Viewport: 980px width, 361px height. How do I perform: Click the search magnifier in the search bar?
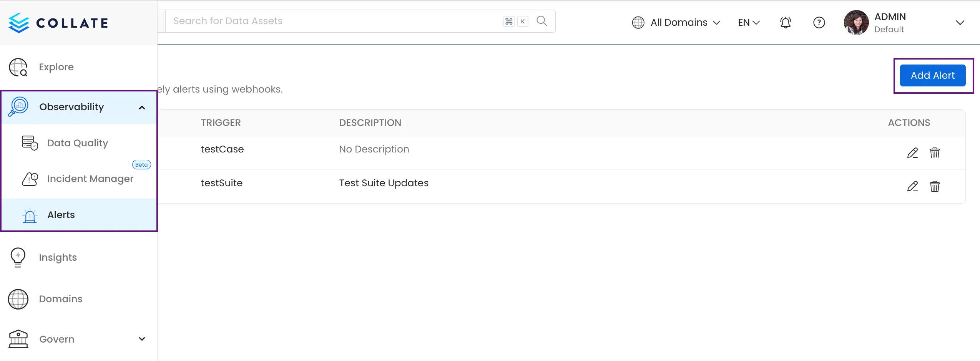(x=541, y=21)
